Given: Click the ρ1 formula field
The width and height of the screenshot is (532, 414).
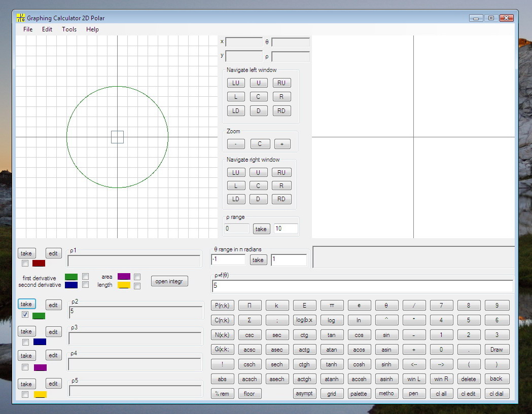Looking at the screenshot, I should (134, 261).
